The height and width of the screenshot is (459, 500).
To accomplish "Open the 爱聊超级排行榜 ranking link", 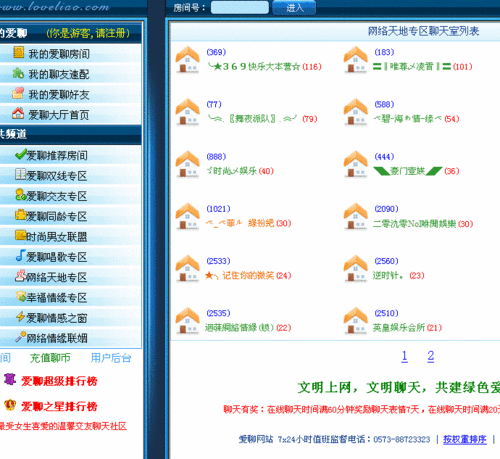I will [59, 381].
